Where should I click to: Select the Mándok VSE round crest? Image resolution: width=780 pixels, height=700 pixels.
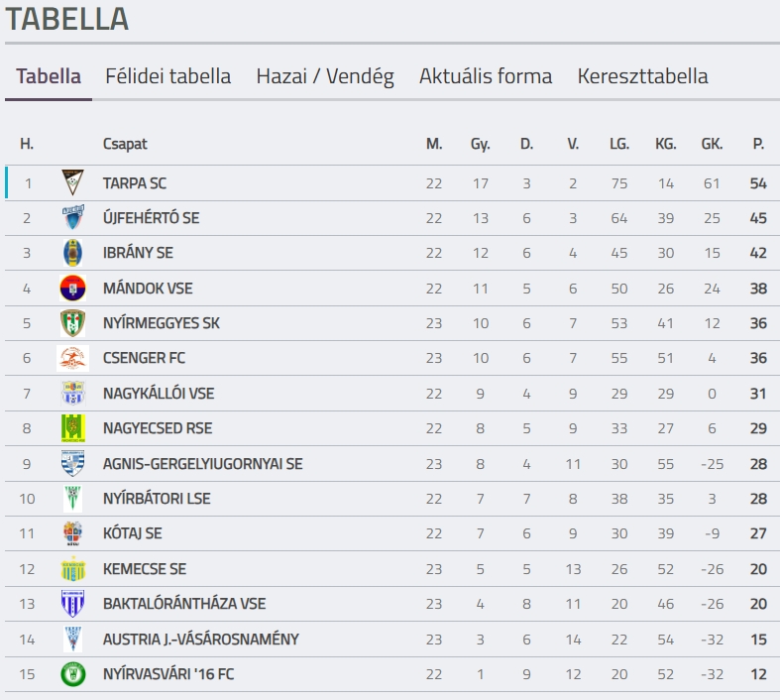pos(72,289)
